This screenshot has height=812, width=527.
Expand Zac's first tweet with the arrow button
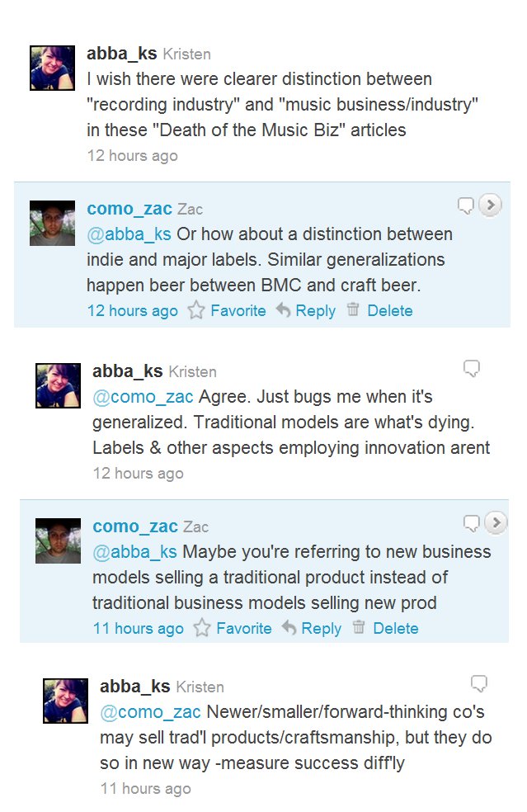tap(490, 205)
